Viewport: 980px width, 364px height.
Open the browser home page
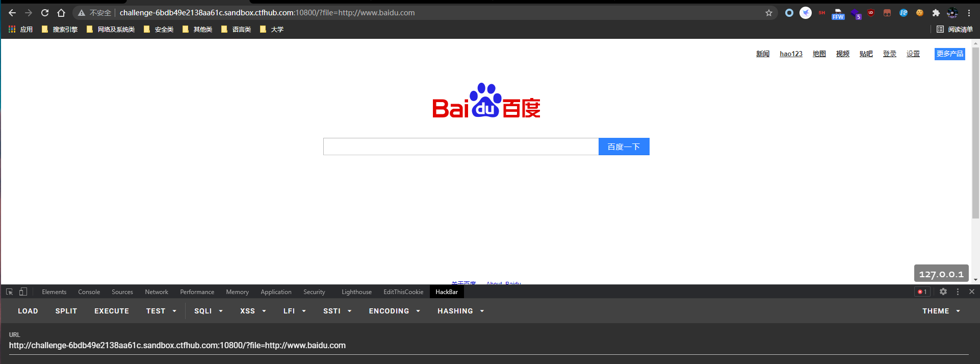pos(61,13)
